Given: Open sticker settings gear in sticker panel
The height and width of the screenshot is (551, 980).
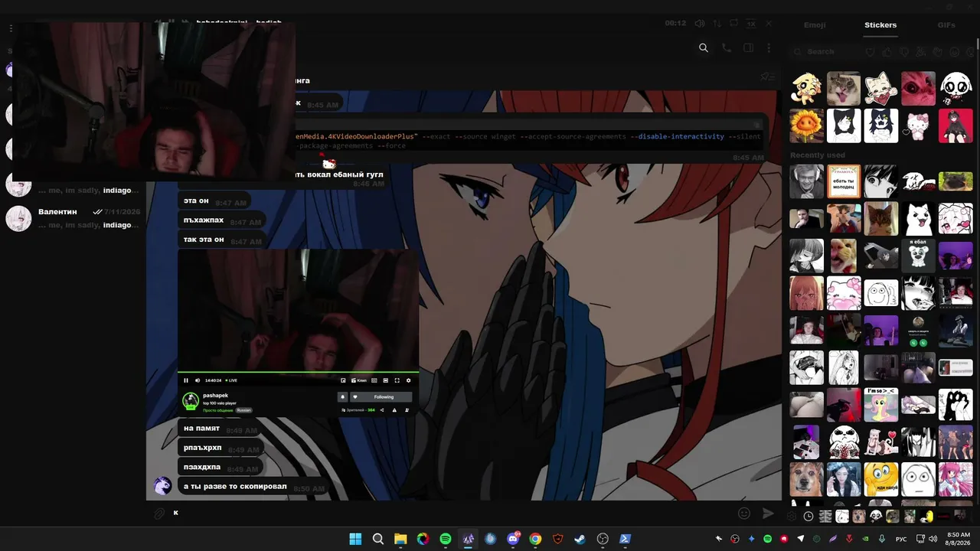Looking at the screenshot, I should [x=792, y=517].
